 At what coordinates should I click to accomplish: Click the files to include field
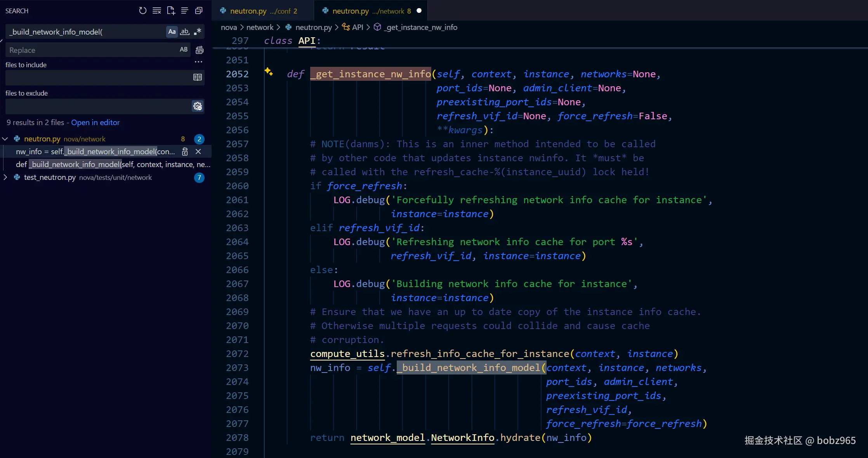pyautogui.click(x=98, y=77)
